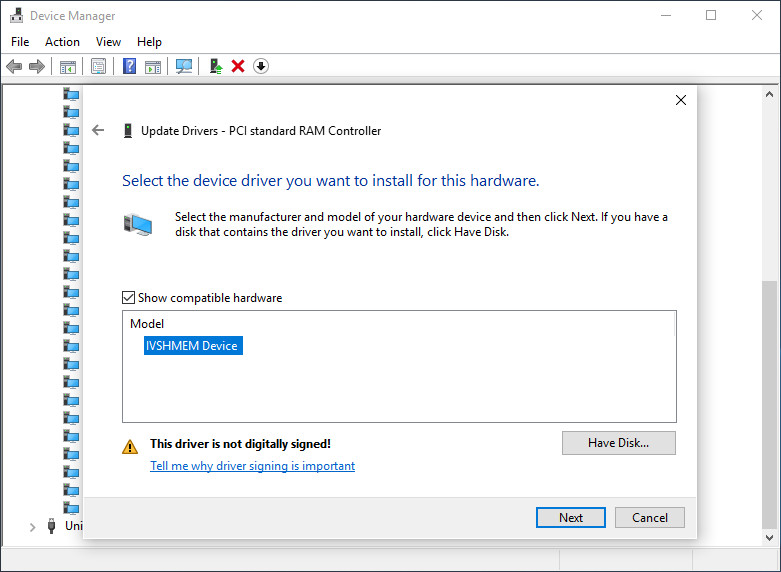
Task: Click the Next button
Action: point(571,518)
